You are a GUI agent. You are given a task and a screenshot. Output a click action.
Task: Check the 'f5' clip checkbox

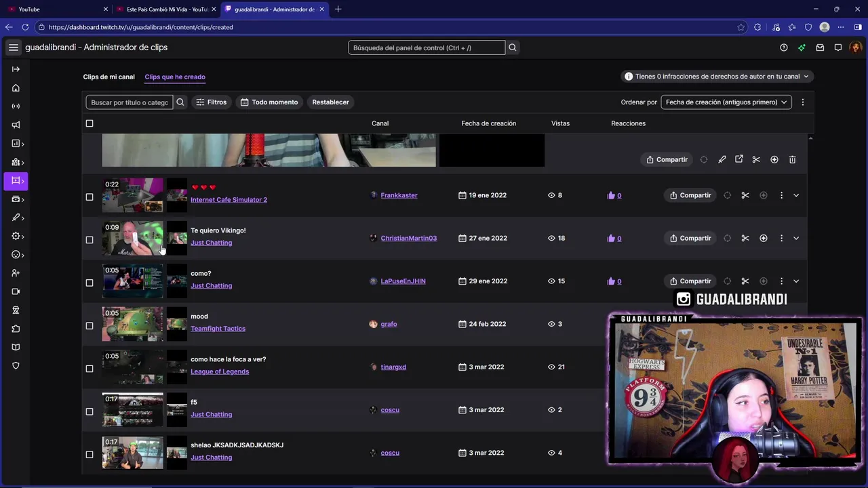tap(90, 411)
